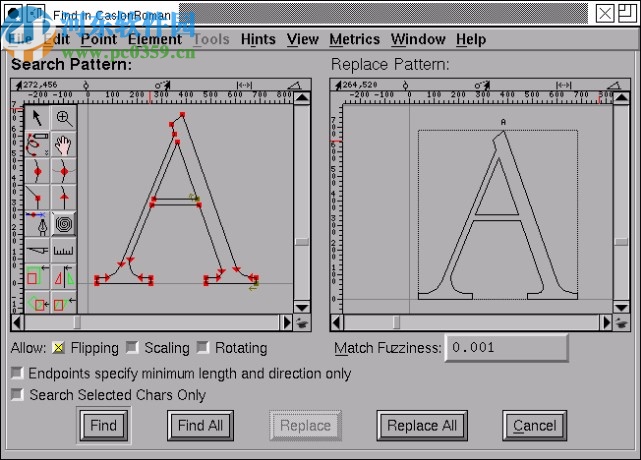Select the Pointer arrow tool

37,118
